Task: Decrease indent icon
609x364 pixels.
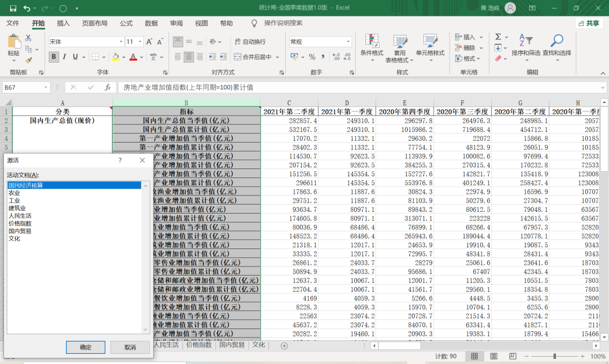Action: pos(213,57)
